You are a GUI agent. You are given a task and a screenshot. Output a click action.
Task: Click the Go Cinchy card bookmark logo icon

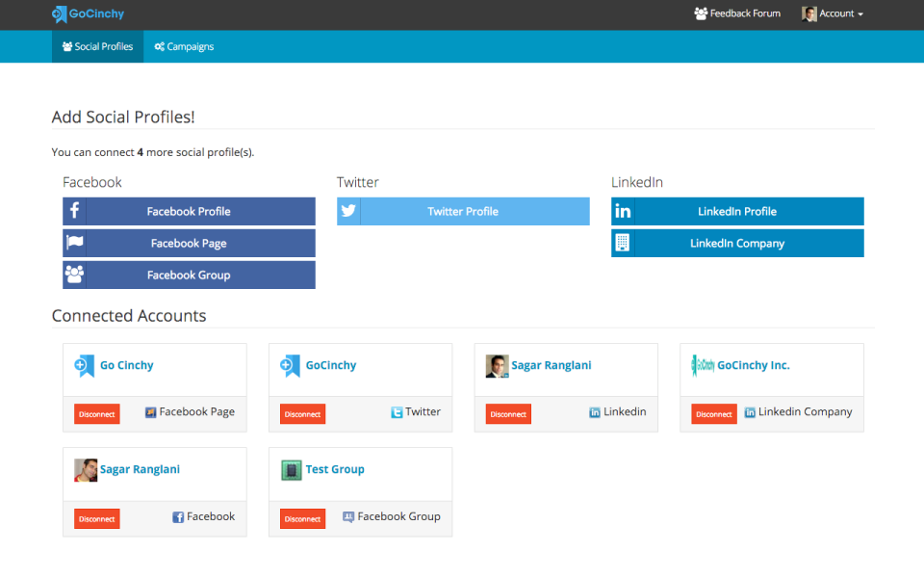[x=85, y=366]
